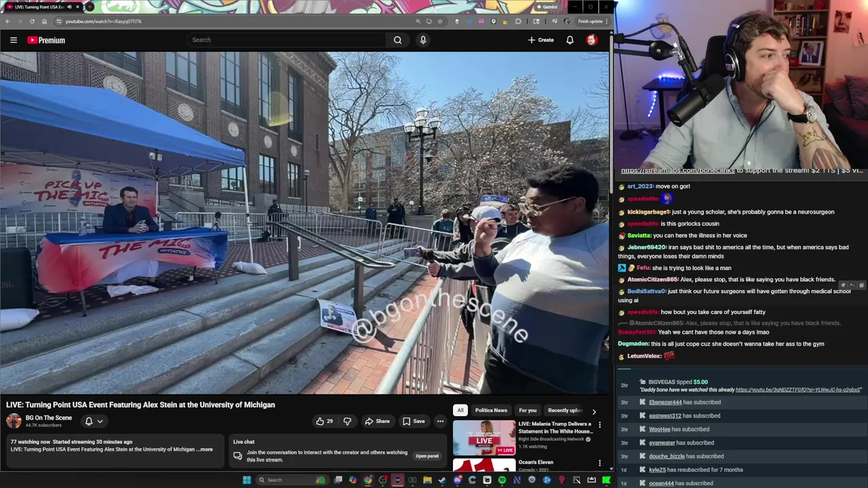Viewport: 868px width, 488px height.
Task: Open Task View from the taskbar
Action: (x=338, y=480)
